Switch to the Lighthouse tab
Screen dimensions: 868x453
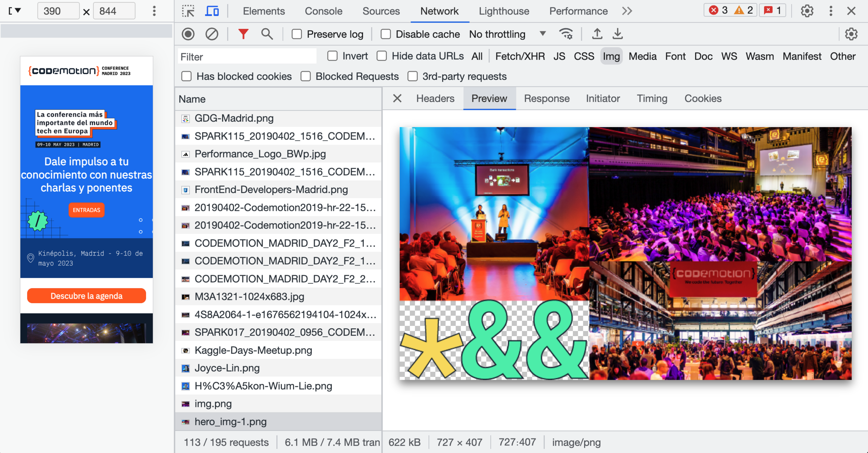tap(504, 11)
